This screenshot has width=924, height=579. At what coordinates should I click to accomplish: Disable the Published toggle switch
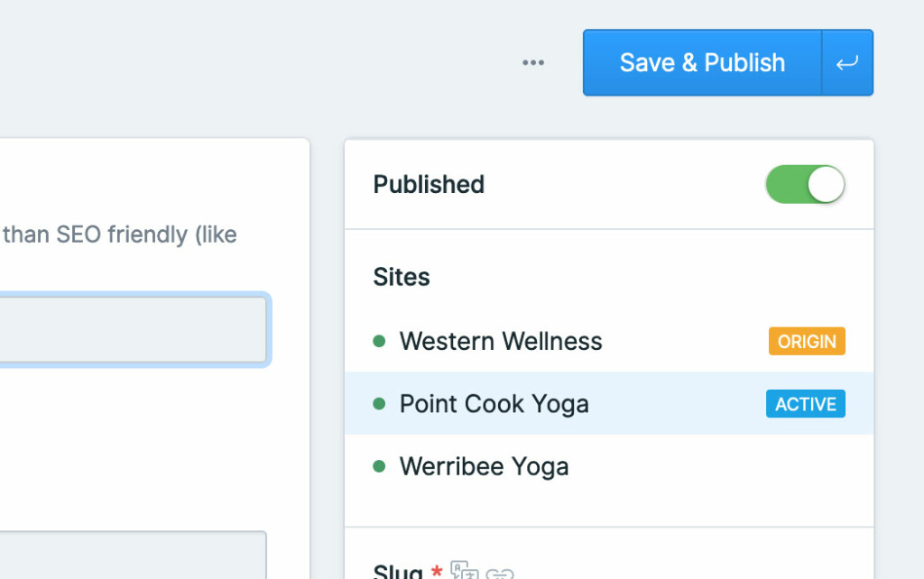(x=805, y=184)
